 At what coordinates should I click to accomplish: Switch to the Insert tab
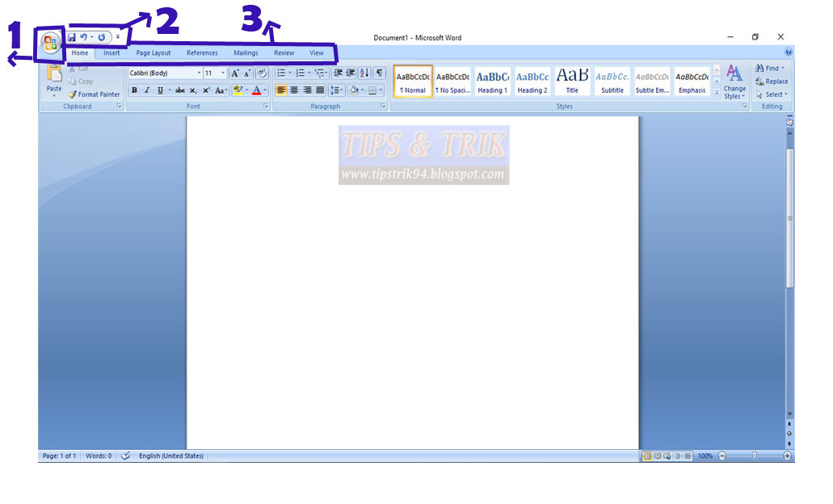pyautogui.click(x=111, y=52)
